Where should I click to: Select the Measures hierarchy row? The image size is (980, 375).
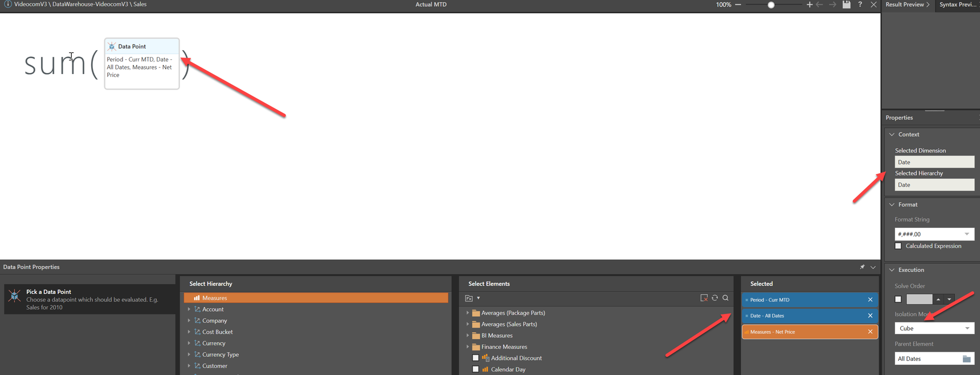316,297
